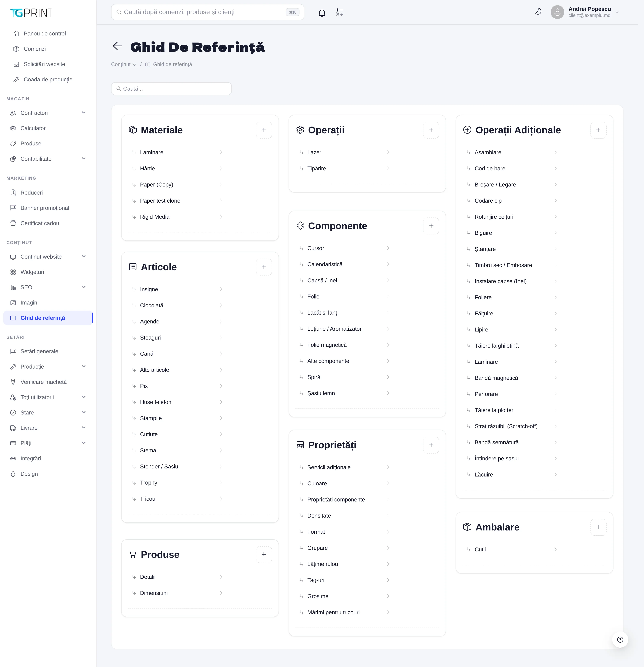Screen dimensions: 644x667
Task: Click the back arrow beside Ghid De Referință
Action: tap(117, 46)
